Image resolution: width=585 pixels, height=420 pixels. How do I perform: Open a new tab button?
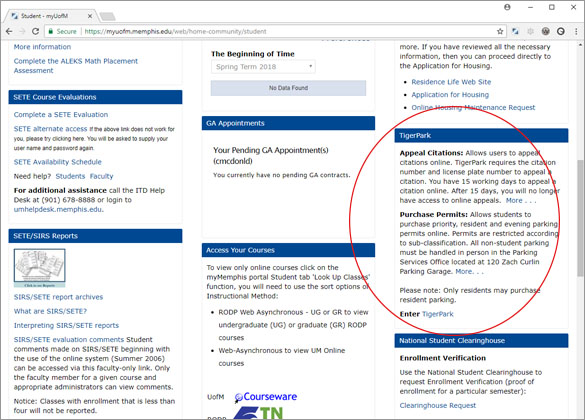click(107, 16)
